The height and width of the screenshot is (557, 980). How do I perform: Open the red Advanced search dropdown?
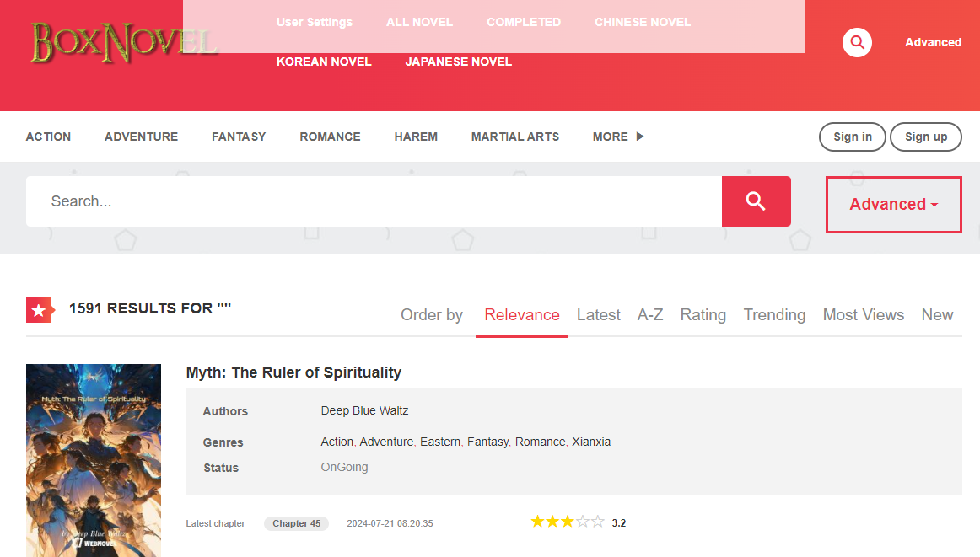(x=893, y=205)
